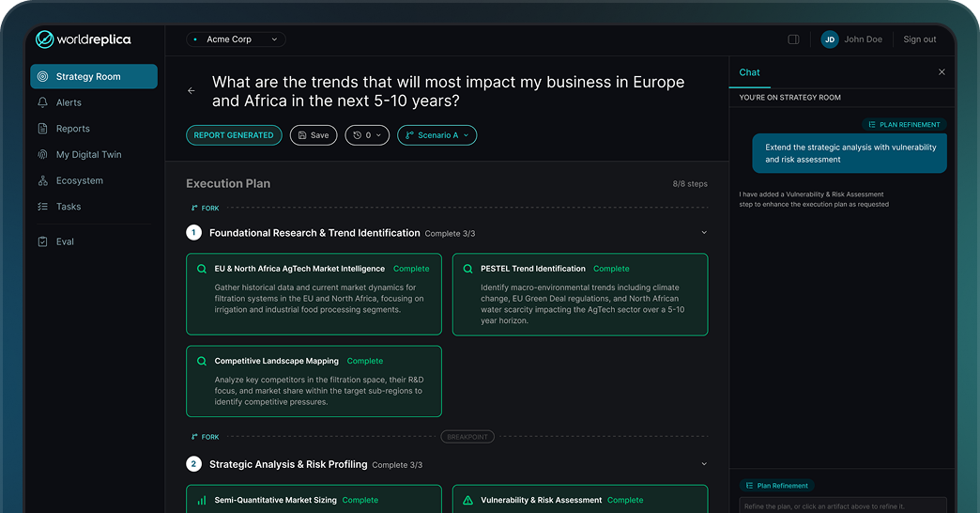Click the search icon on PESTEL card
980x513 pixels.
click(467, 269)
